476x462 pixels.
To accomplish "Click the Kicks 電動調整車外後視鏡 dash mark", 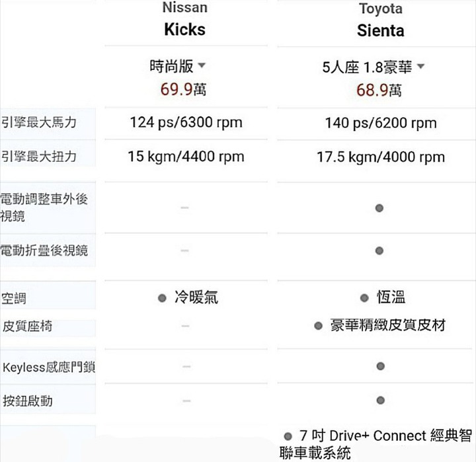I will pyautogui.click(x=184, y=208).
